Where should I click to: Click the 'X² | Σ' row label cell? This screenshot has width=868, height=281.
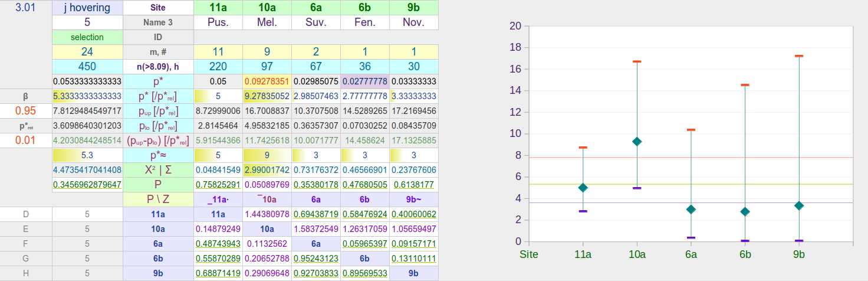point(158,170)
